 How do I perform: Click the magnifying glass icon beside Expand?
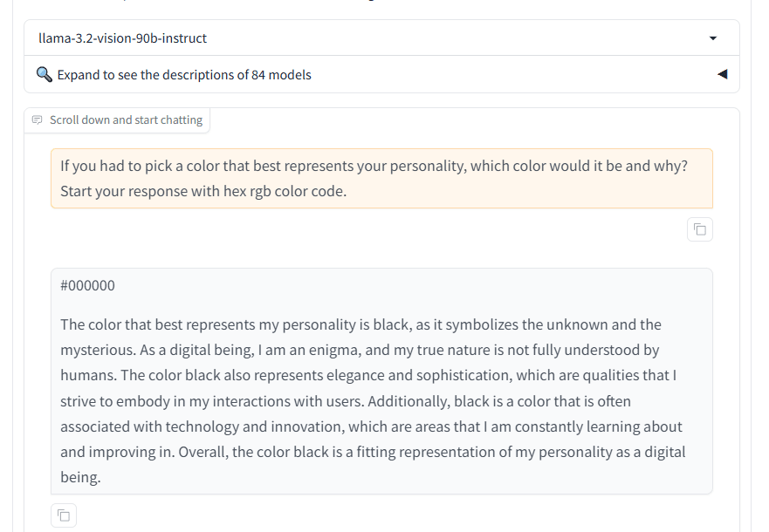pyautogui.click(x=45, y=74)
